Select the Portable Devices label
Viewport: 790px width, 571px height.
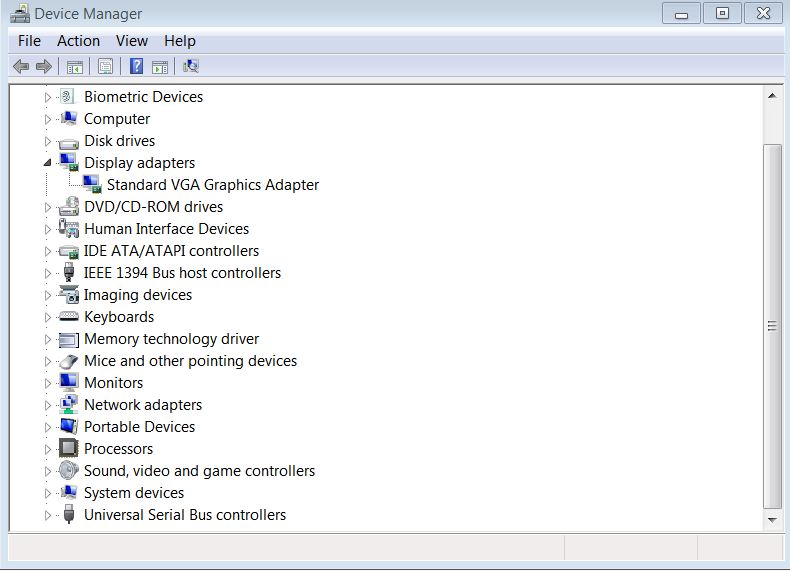point(139,426)
